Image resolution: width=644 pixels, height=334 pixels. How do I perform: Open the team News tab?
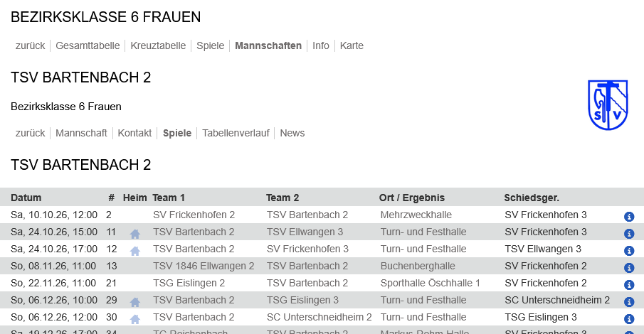(292, 133)
